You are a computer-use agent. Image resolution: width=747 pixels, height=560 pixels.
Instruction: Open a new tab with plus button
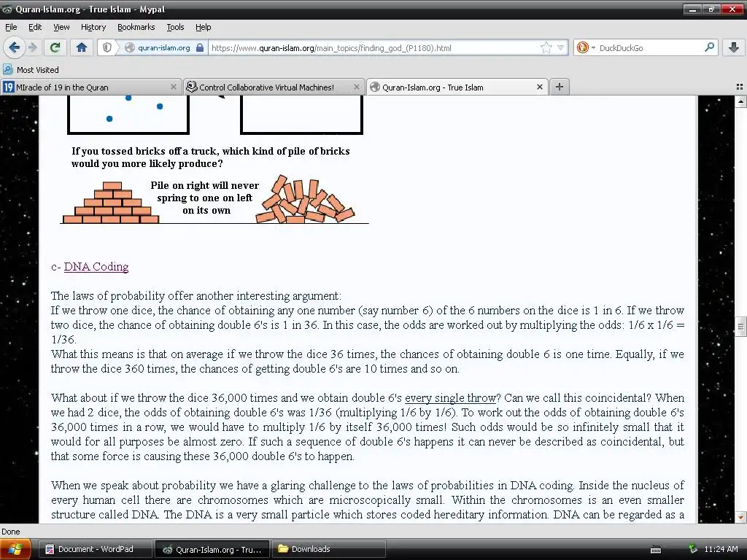point(560,87)
